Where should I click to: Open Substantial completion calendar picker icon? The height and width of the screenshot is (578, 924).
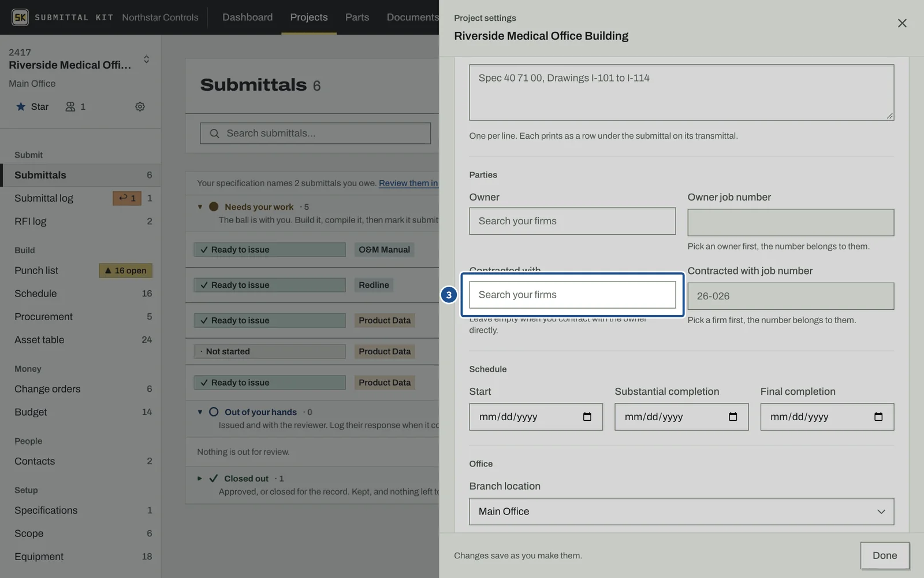pyautogui.click(x=733, y=417)
